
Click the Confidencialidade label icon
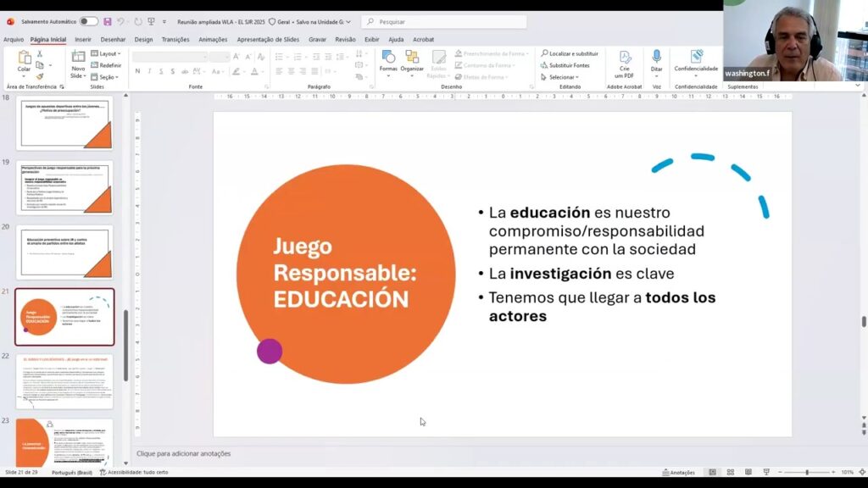pyautogui.click(x=696, y=59)
